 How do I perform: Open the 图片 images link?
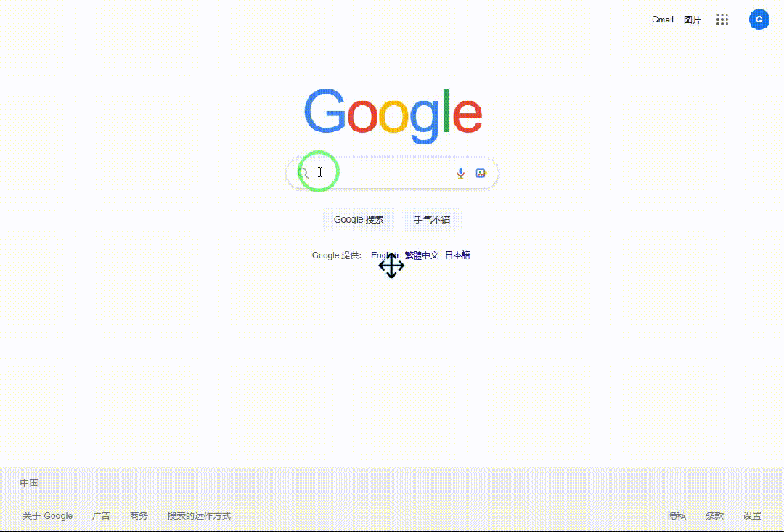coord(693,20)
